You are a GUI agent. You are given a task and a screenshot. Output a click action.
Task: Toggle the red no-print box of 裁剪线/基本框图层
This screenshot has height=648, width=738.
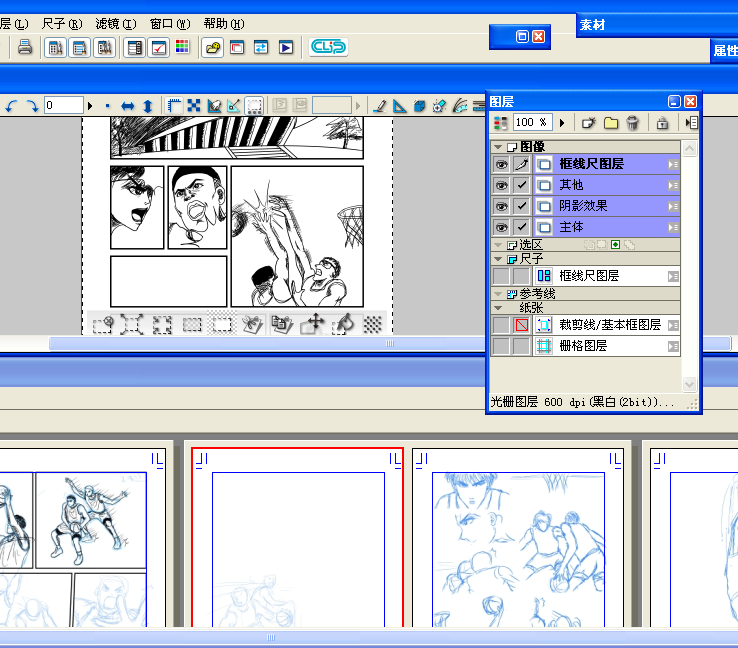pos(522,325)
